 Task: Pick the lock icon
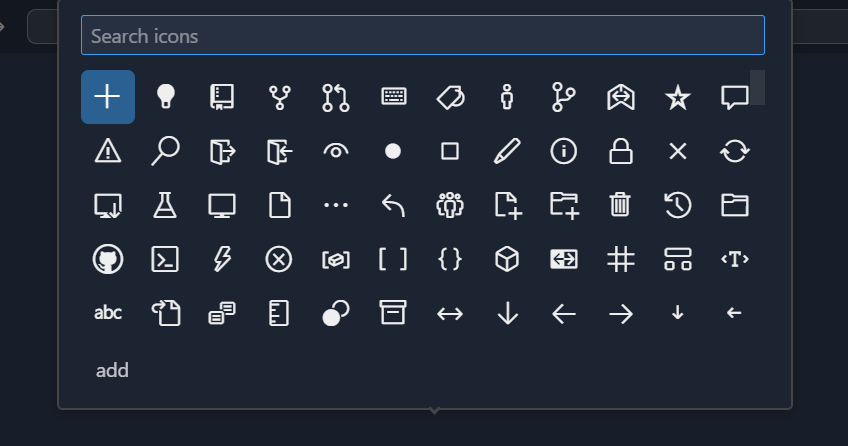pyautogui.click(x=621, y=151)
